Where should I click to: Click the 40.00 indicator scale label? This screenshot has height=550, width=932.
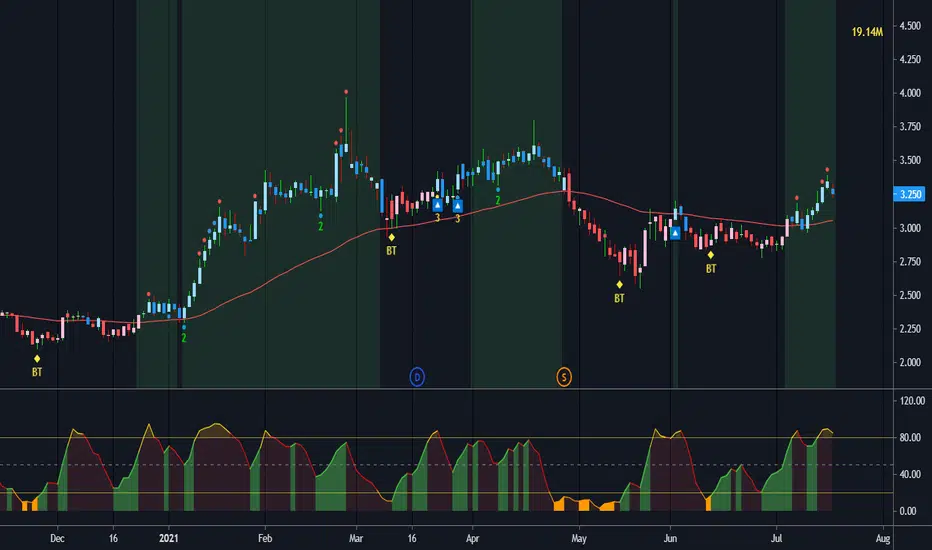(x=912, y=474)
